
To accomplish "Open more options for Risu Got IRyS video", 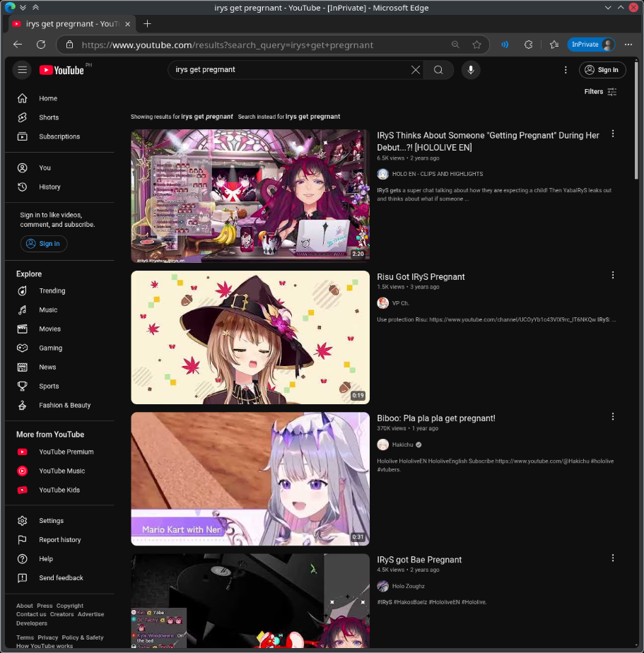I will (x=612, y=276).
